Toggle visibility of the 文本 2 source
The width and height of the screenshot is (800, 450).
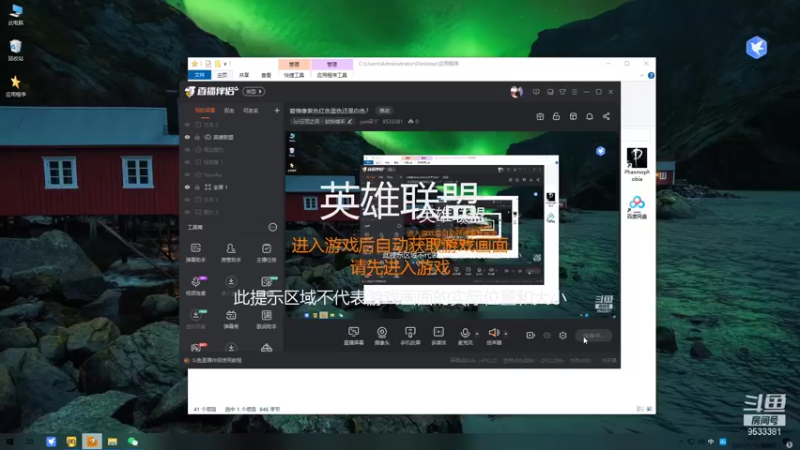point(187,124)
